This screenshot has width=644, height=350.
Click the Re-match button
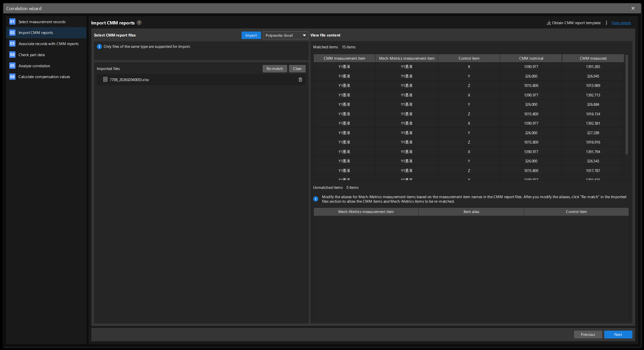(x=274, y=68)
